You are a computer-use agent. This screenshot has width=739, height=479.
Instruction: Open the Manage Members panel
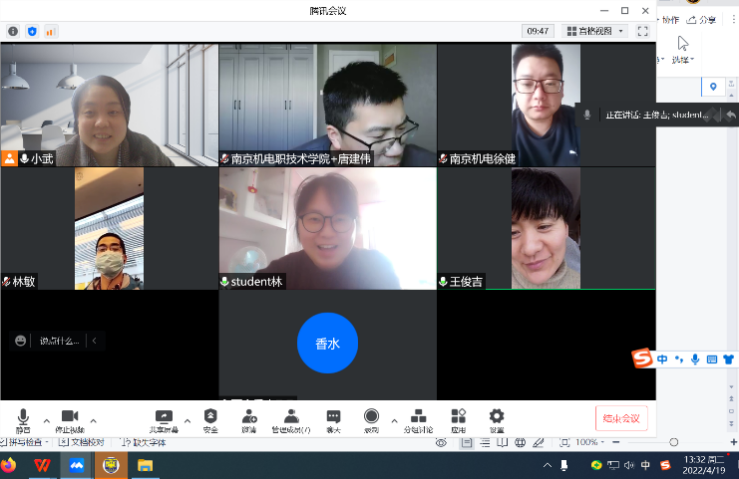click(290, 417)
